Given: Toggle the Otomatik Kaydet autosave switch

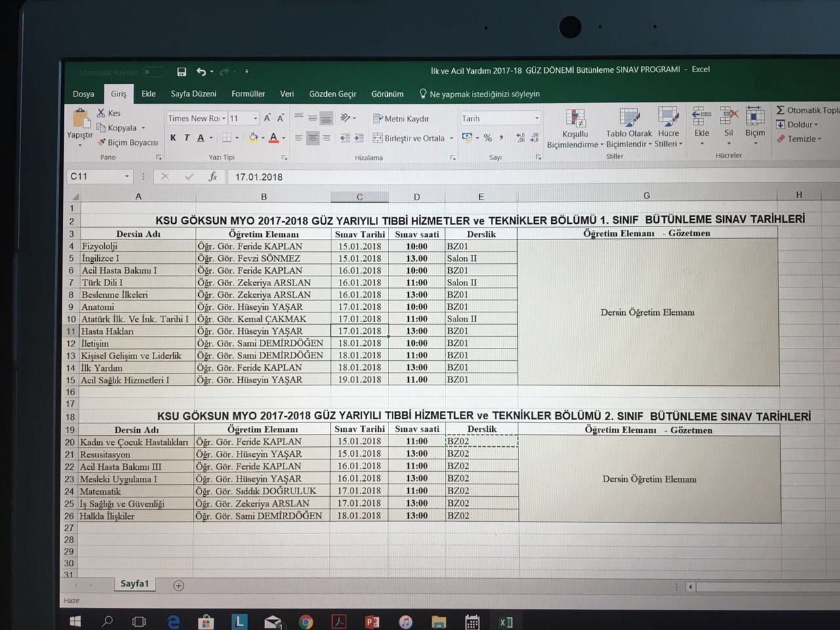Looking at the screenshot, I should pyautogui.click(x=154, y=72).
